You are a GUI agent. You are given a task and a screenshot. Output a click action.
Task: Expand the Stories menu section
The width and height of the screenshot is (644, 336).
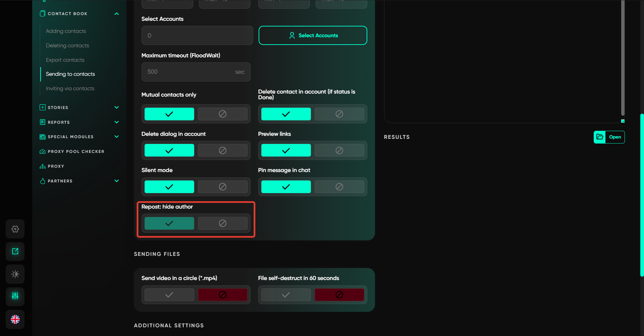(116, 108)
